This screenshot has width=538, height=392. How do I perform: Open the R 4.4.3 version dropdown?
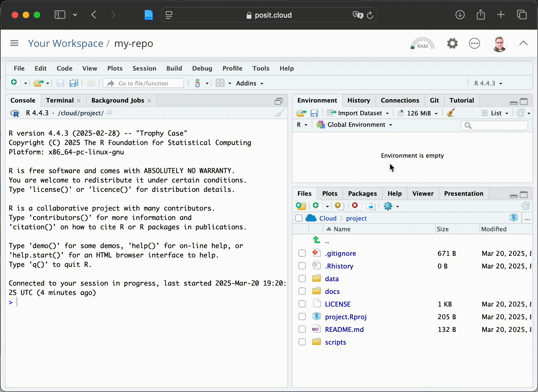tap(488, 83)
